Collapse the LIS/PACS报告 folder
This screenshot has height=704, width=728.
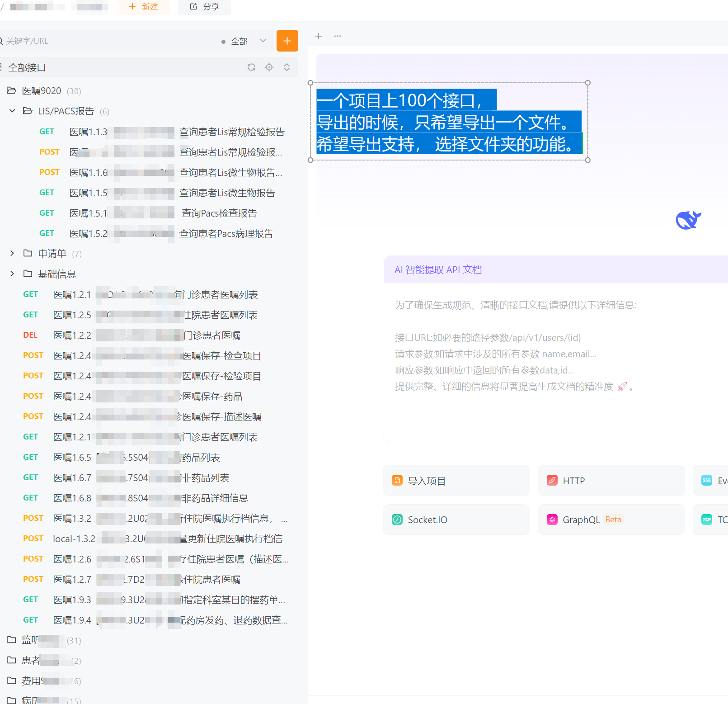point(12,111)
